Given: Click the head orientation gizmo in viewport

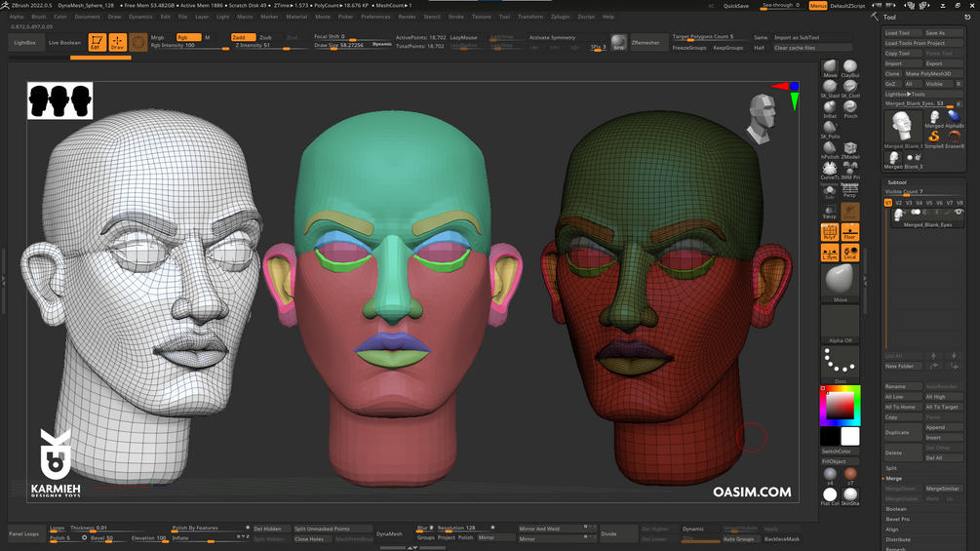Looking at the screenshot, I should (x=764, y=118).
